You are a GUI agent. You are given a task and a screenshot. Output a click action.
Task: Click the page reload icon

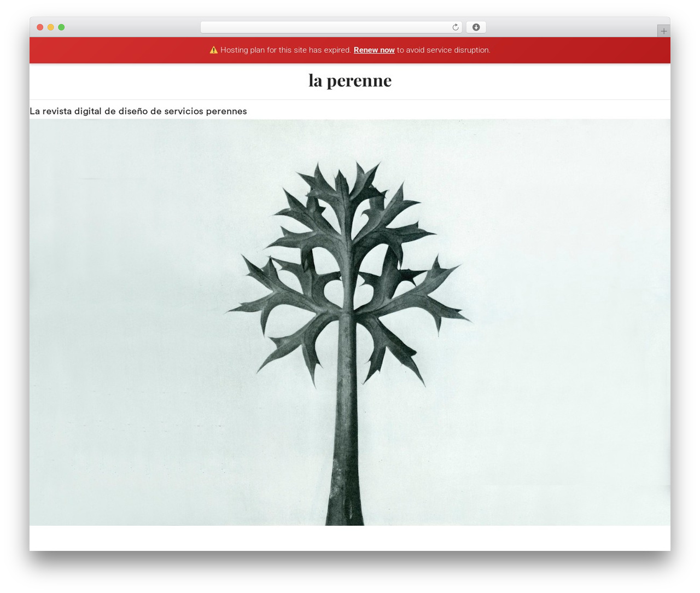click(455, 27)
